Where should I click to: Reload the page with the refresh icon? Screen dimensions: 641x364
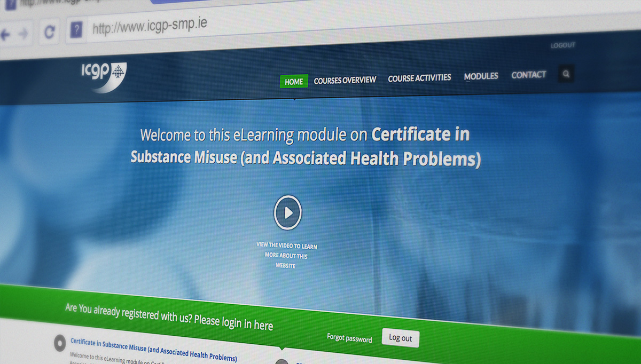49,33
